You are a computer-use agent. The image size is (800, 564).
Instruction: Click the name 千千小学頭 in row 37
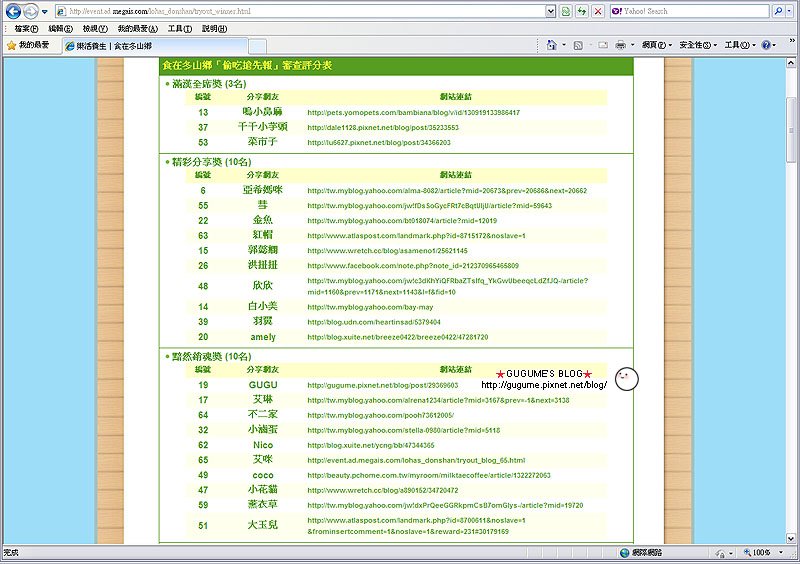[x=263, y=127]
